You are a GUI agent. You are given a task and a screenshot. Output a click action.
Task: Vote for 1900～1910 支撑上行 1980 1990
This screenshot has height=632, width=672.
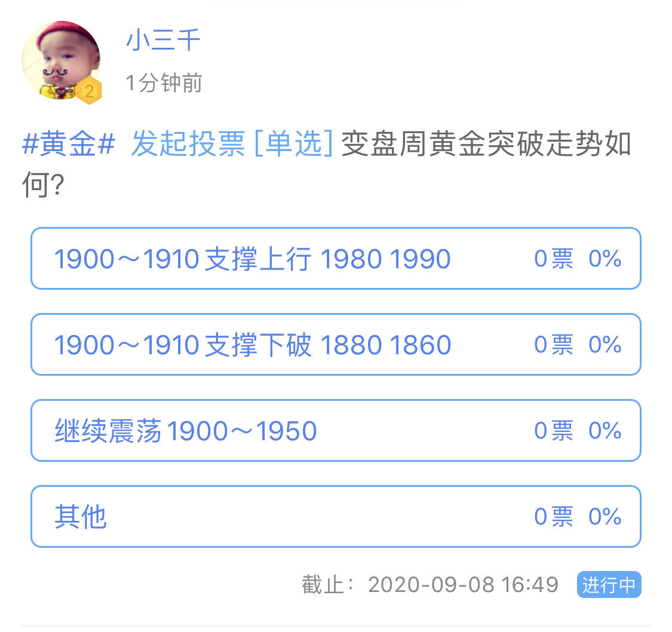pyautogui.click(x=336, y=259)
